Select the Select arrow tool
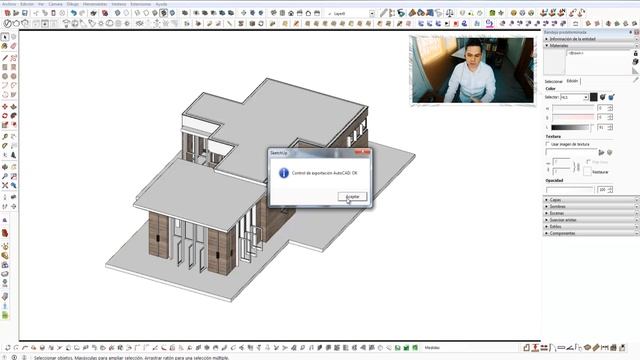Image resolution: width=640 pixels, height=360 pixels. pyautogui.click(x=5, y=37)
